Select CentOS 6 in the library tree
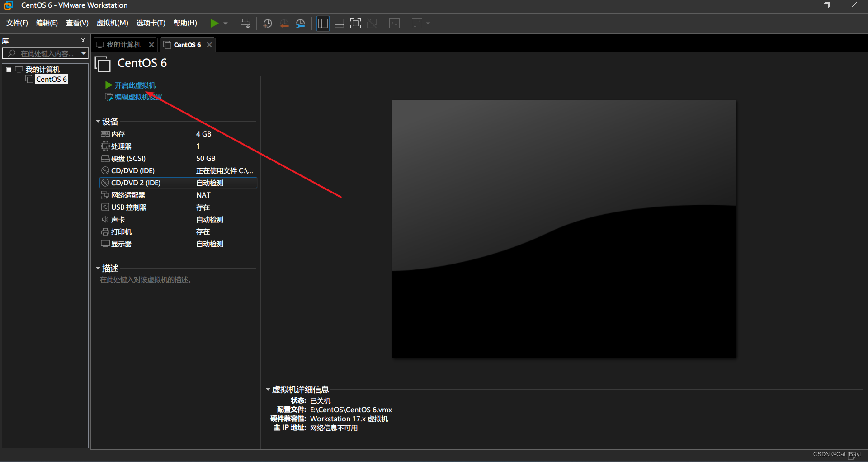Image resolution: width=868 pixels, height=462 pixels. click(x=52, y=79)
